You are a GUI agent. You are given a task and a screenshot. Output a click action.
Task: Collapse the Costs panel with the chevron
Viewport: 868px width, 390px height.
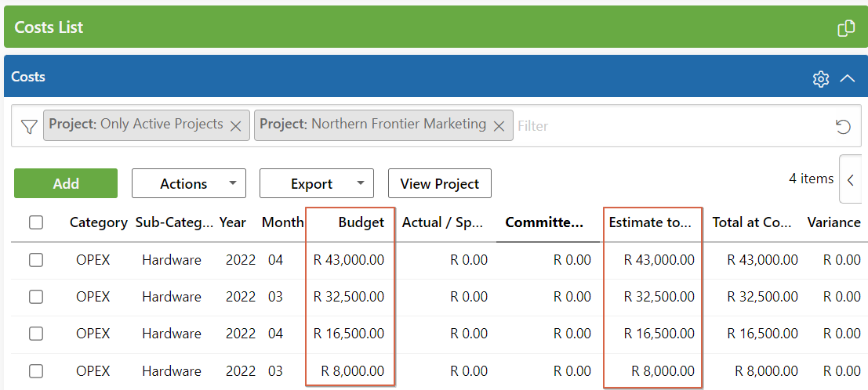847,78
